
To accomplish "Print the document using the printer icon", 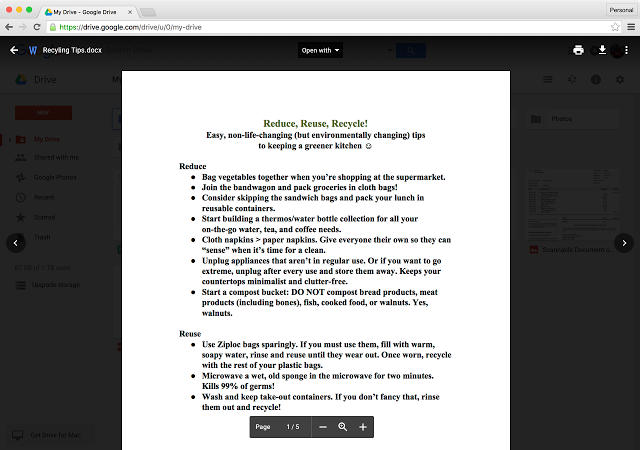I will coord(578,50).
